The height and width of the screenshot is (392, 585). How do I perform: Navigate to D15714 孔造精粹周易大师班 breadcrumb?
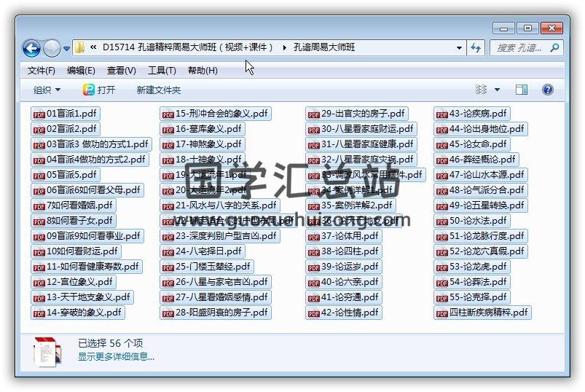tap(188, 47)
